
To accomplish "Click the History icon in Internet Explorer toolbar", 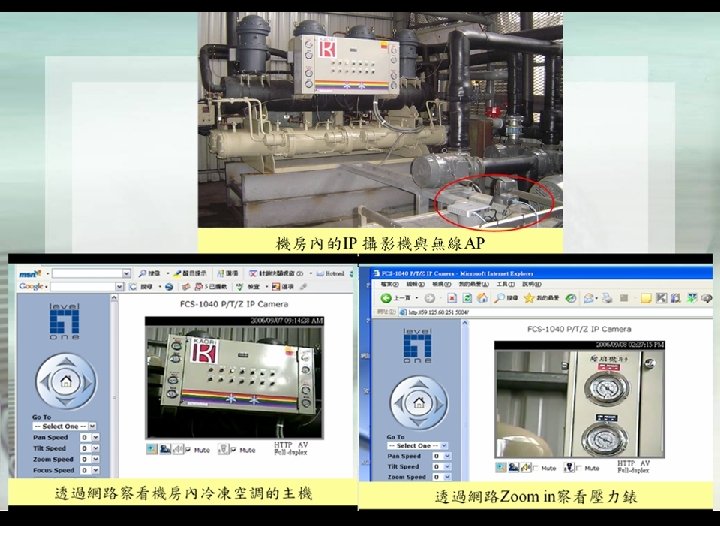I will tap(571, 298).
